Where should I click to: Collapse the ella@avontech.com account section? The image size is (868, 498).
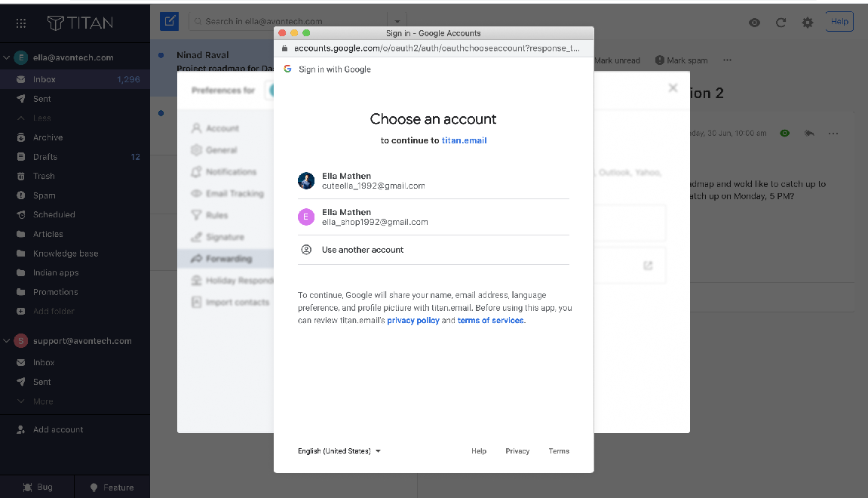pyautogui.click(x=7, y=57)
